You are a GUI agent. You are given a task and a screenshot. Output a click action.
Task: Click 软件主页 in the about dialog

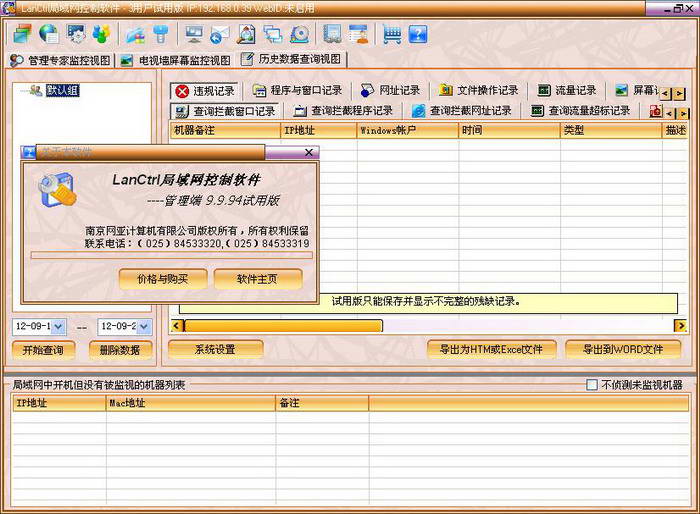point(258,279)
